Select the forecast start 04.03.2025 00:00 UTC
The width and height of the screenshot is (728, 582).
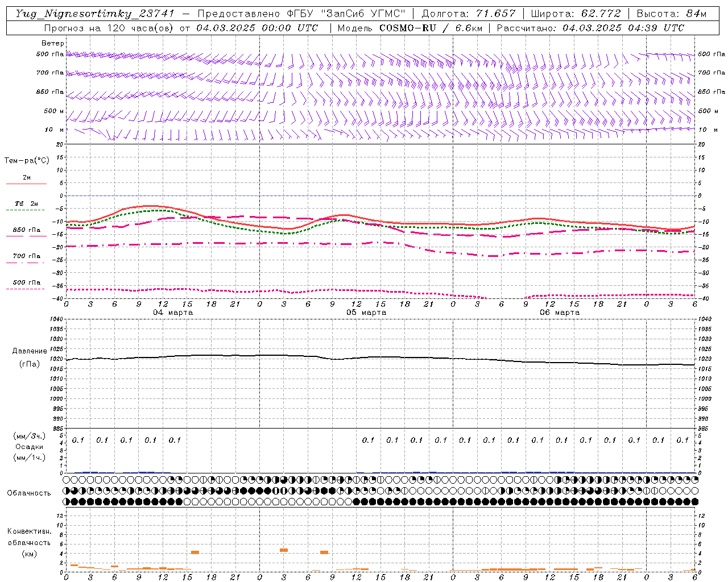[257, 28]
